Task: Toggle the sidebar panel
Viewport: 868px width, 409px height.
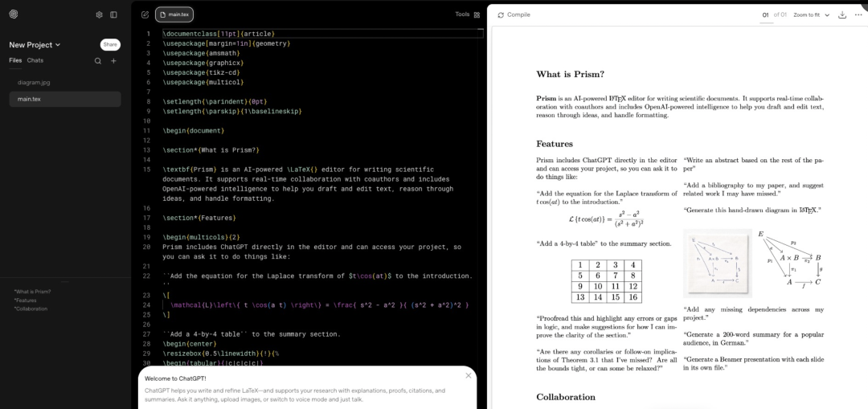Action: (113, 14)
